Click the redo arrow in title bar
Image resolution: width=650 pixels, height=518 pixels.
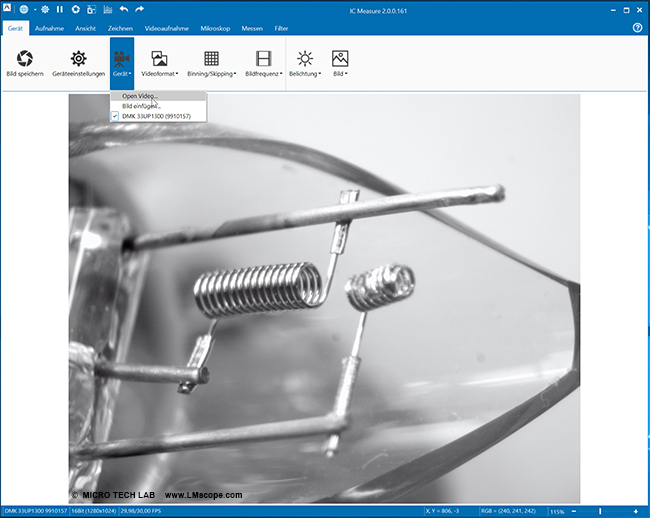point(138,9)
